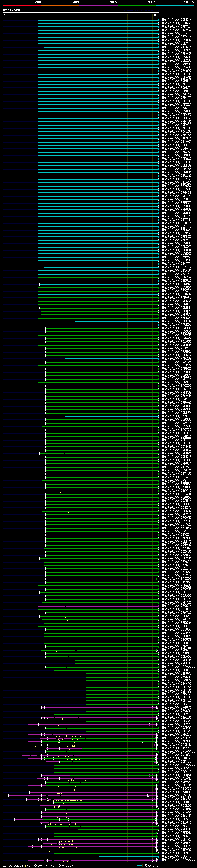Image resolution: width=197 pixels, height=868 pixels.
Task: Select hit label UniRef100_Q9FXM0
Action: 177,74
